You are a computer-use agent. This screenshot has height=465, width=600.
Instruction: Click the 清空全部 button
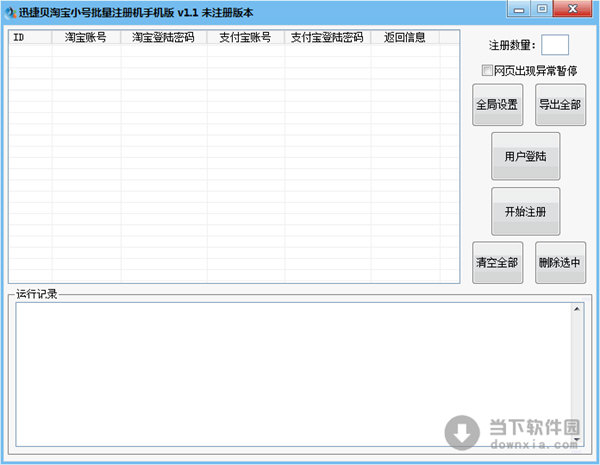click(497, 263)
